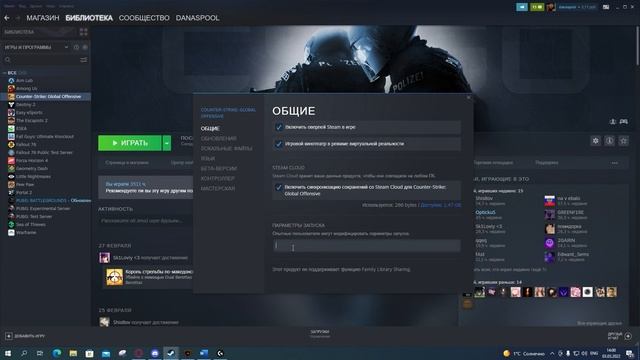
Task: Toggle Steam overlay in-game checkbox
Action: click(x=279, y=127)
